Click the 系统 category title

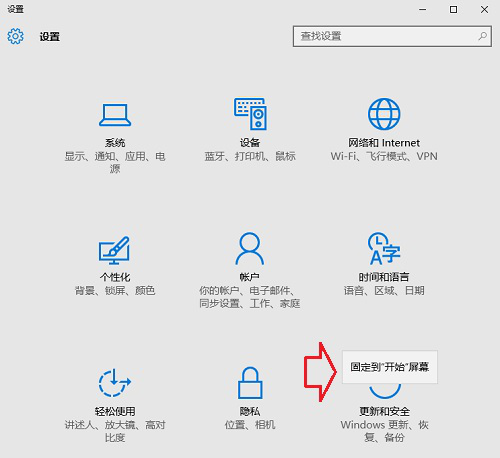click(115, 143)
